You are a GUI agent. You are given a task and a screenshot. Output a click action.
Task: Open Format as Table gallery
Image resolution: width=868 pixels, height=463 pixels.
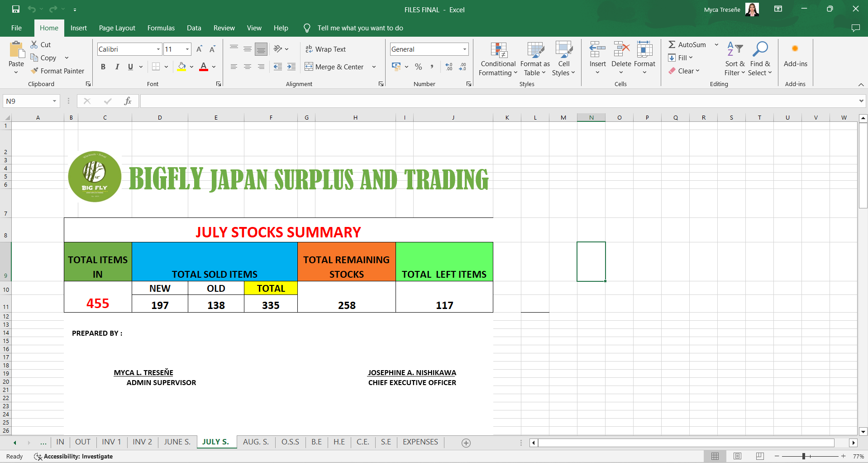click(535, 59)
